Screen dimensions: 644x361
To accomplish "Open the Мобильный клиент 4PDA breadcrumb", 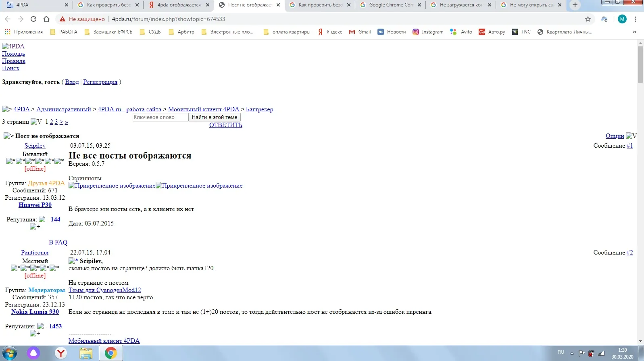I will click(x=204, y=109).
